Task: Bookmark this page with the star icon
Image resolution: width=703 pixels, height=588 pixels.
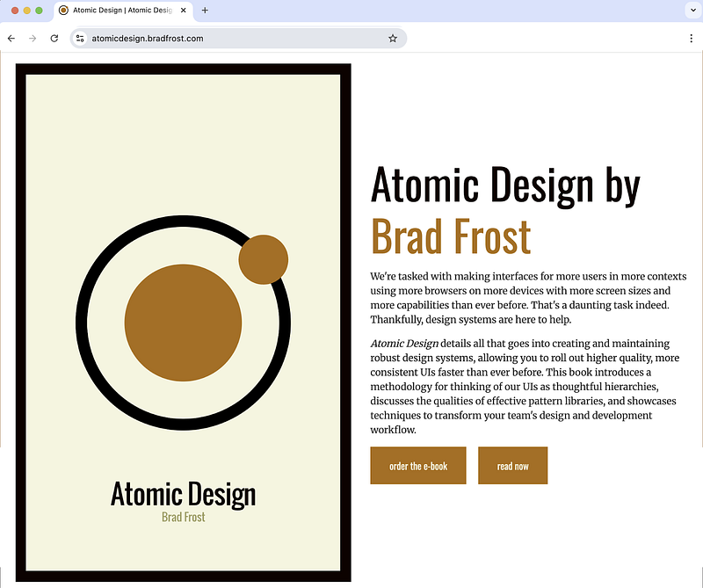Action: 393,39
